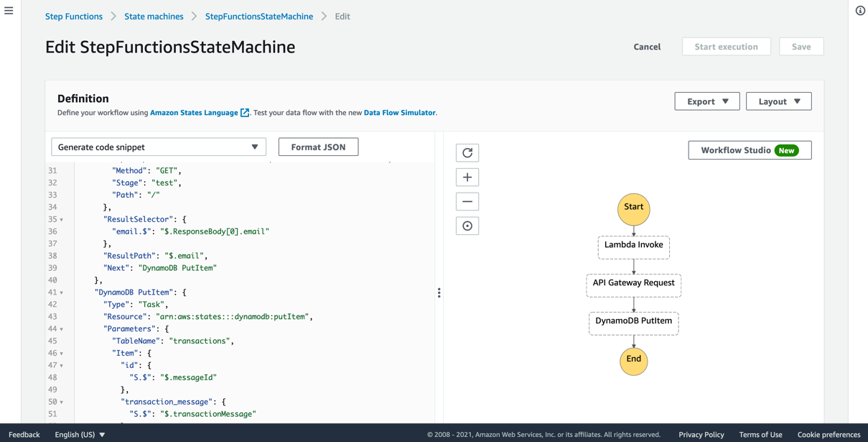Viewport: 868px width, 442px height.
Task: Collapse the transaction_message block at line 50
Action: click(62, 402)
